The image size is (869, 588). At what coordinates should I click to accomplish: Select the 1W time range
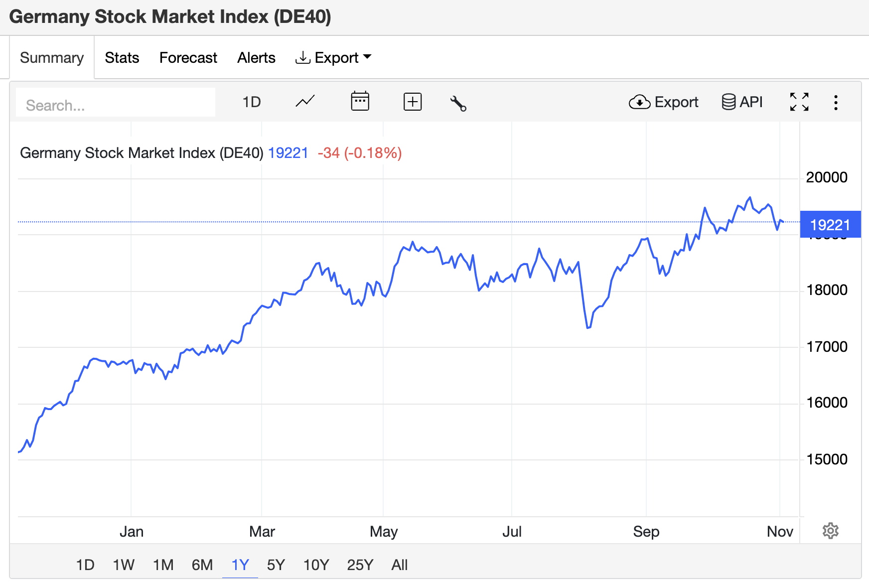point(124,565)
